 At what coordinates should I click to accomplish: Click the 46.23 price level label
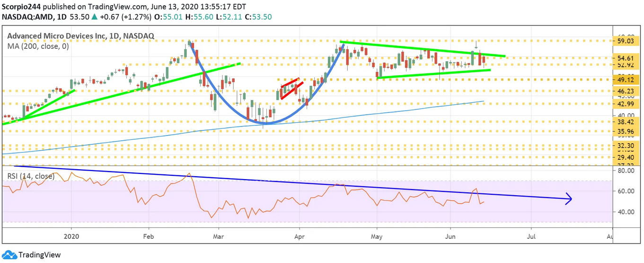tap(625, 91)
